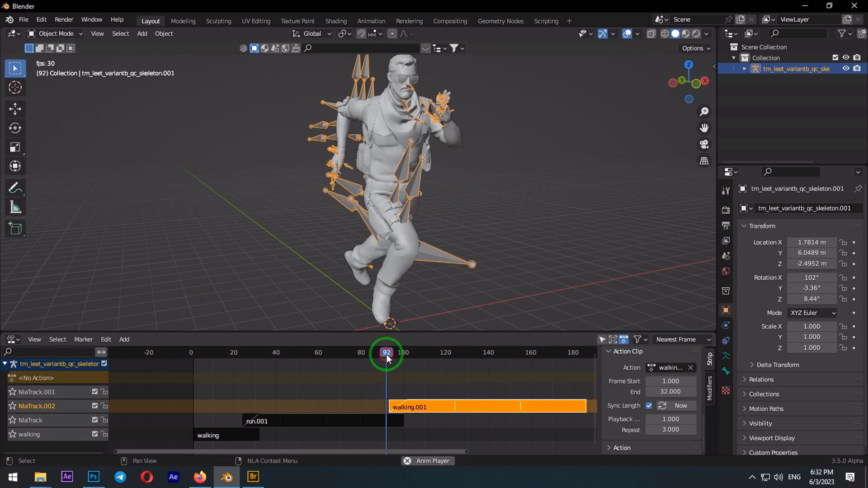Select the Add Cube tool
This screenshot has width=868, height=488.
15,228
